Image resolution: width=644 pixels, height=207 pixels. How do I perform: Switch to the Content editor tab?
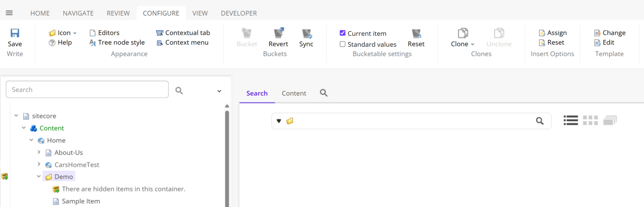click(x=294, y=93)
